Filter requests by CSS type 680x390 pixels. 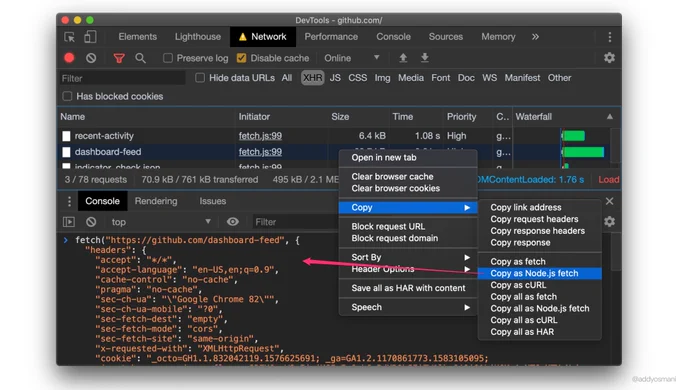pos(358,78)
